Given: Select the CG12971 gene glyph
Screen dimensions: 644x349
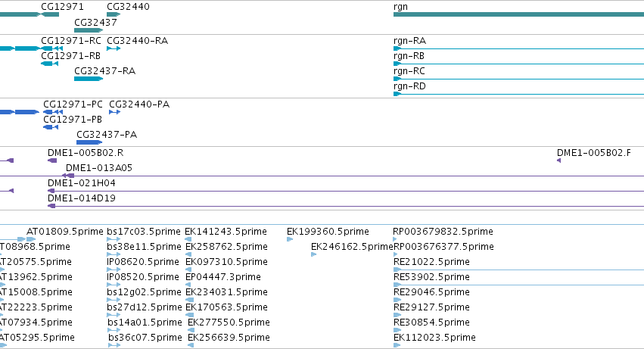Looking at the screenshot, I should [50, 14].
